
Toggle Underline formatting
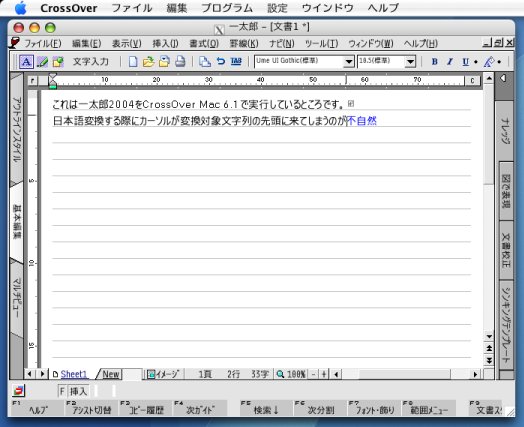click(465, 62)
